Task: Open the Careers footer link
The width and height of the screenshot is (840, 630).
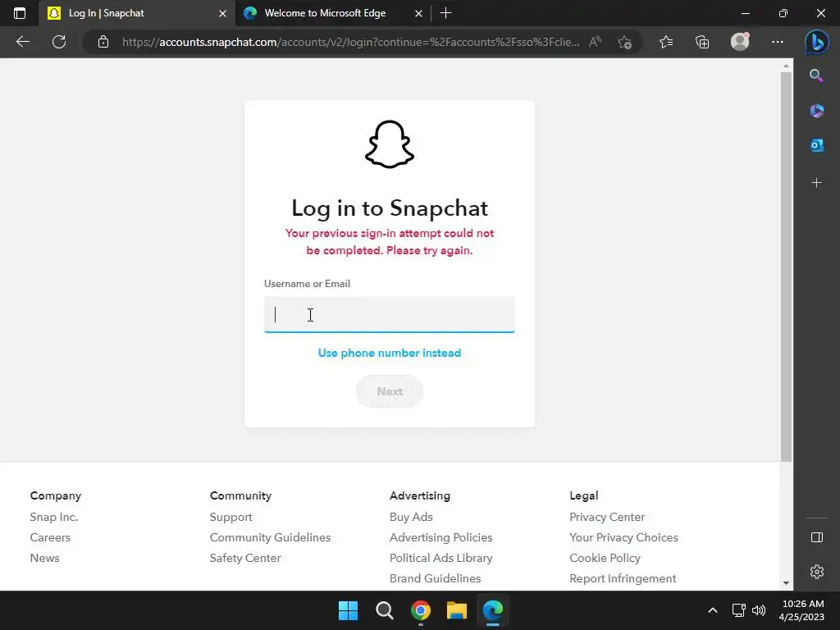Action: [50, 537]
